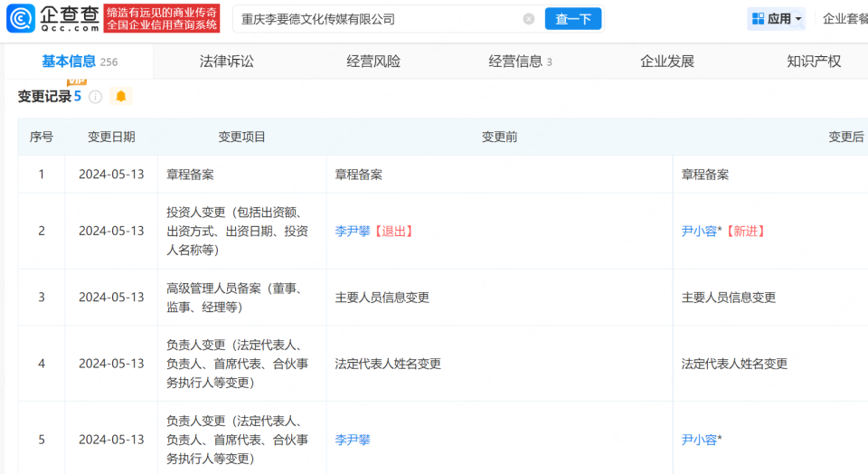
Task: Click the 变更日期 column header
Action: [111, 137]
